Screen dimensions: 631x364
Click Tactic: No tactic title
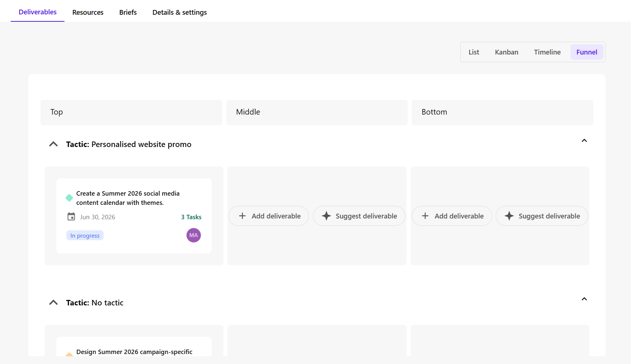click(95, 303)
